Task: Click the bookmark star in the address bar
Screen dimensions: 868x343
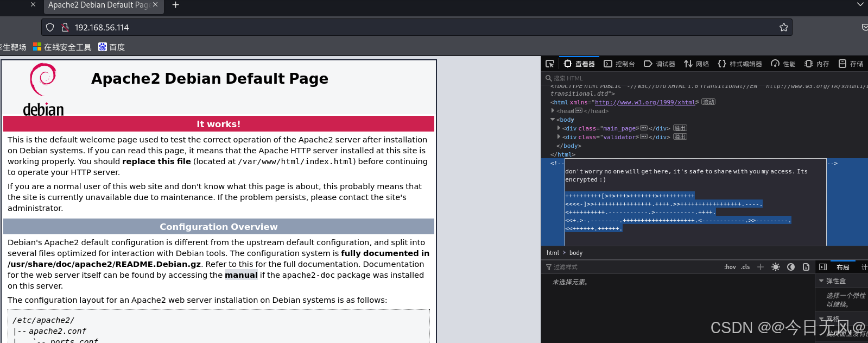Action: tap(784, 27)
